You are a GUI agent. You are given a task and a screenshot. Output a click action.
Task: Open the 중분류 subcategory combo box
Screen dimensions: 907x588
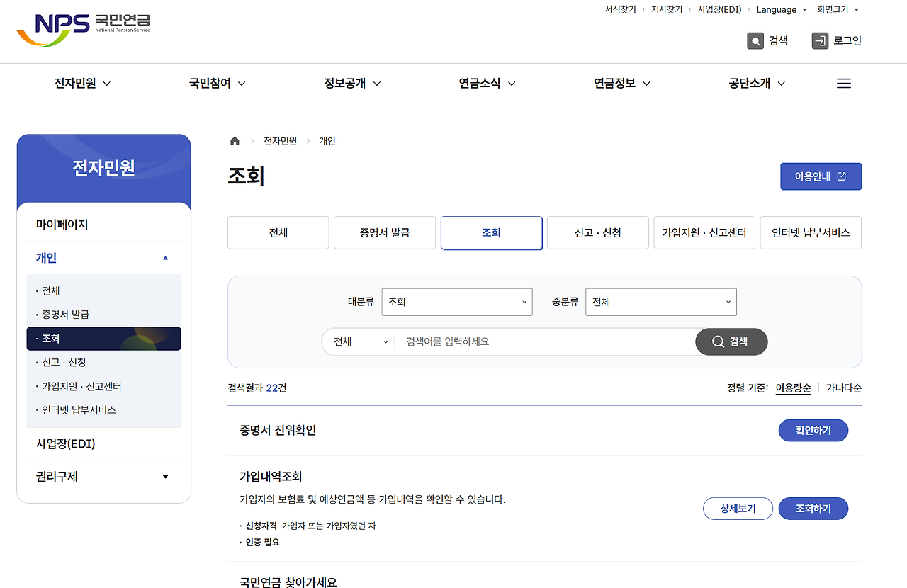click(661, 302)
